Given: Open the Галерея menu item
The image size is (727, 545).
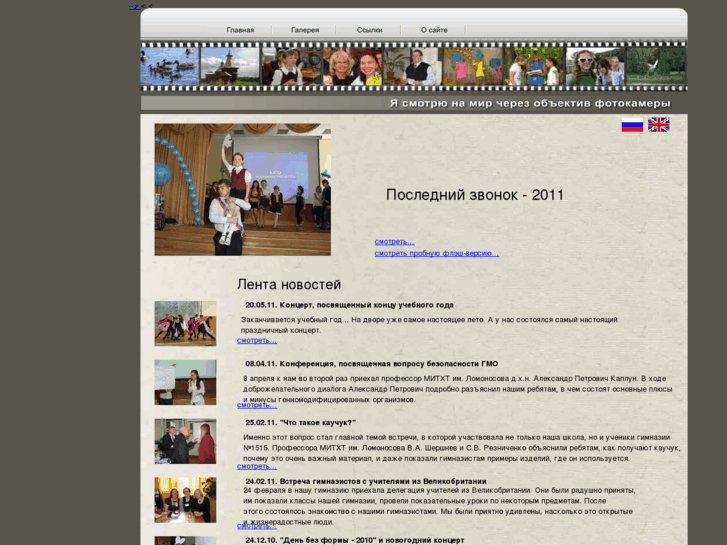Looking at the screenshot, I should point(305,30).
